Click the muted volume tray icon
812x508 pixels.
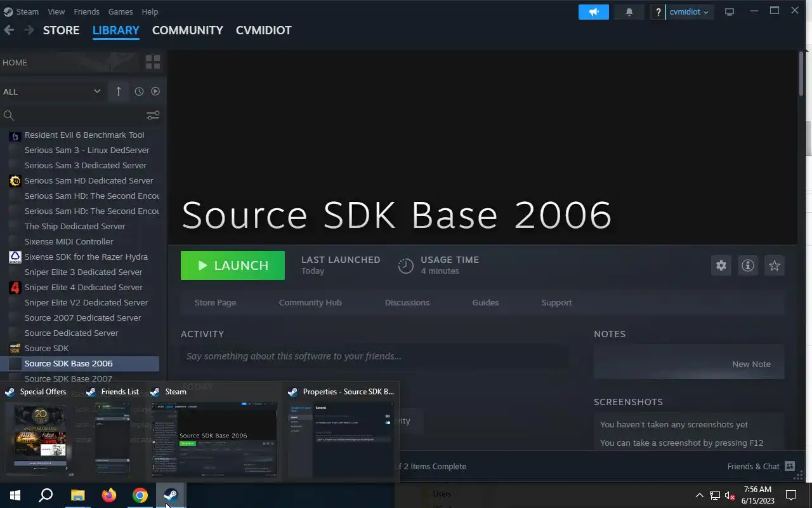(730, 495)
